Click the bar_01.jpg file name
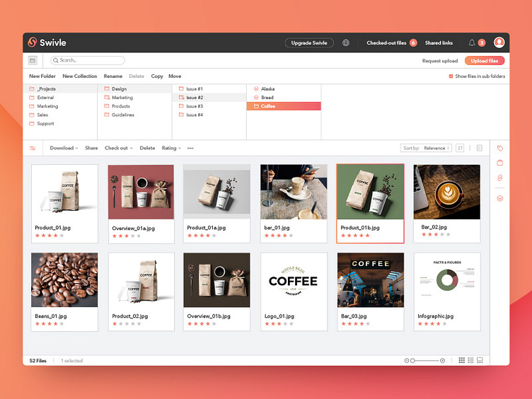 click(277, 228)
